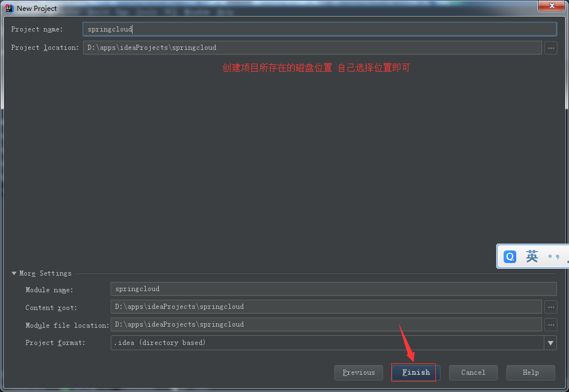The width and height of the screenshot is (569, 392).
Task: Click the Project name label
Action: coord(37,29)
